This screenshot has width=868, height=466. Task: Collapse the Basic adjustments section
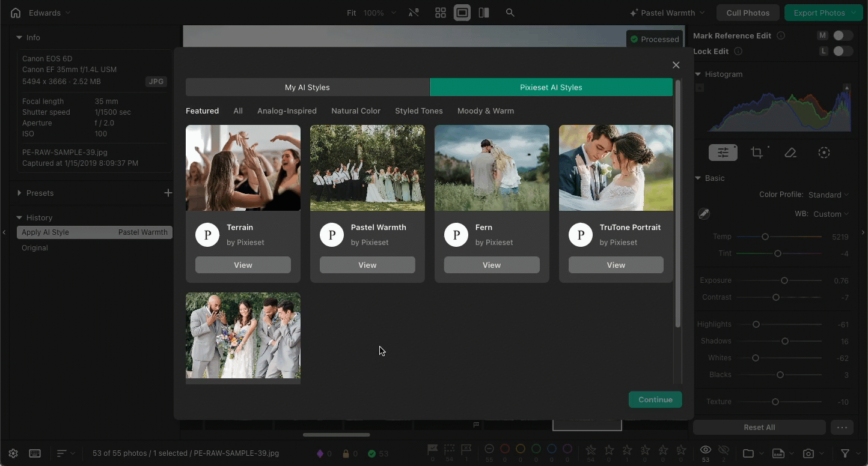[x=698, y=178]
